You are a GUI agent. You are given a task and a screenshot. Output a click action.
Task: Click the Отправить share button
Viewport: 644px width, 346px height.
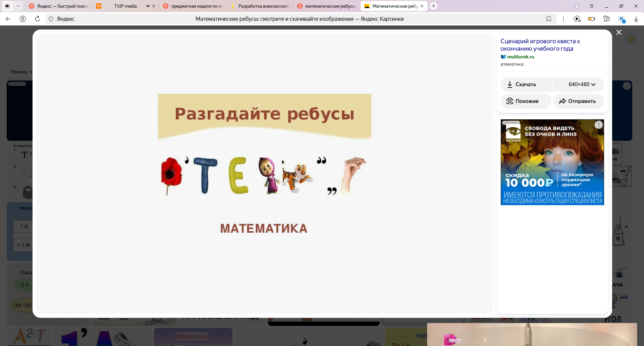[x=578, y=101]
